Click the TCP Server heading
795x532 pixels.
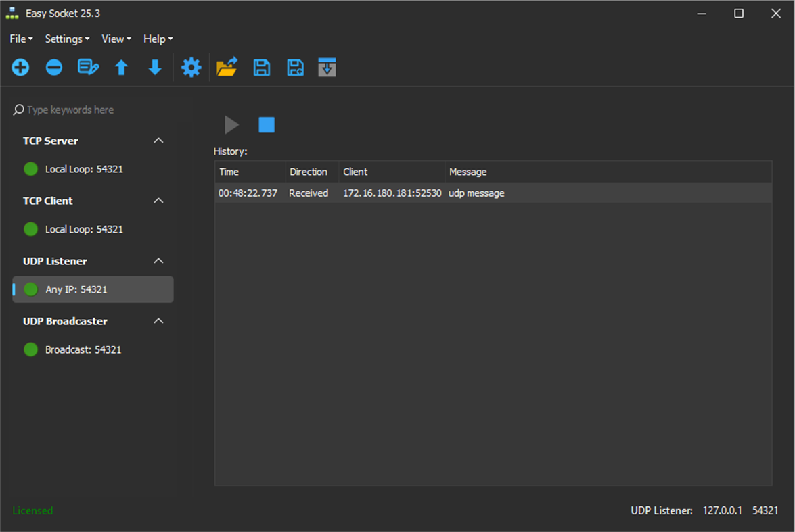coord(51,141)
